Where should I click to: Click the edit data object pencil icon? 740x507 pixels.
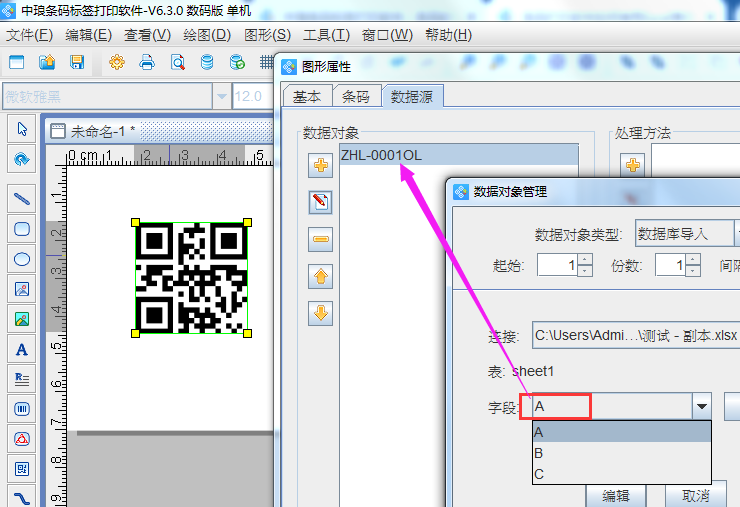320,203
